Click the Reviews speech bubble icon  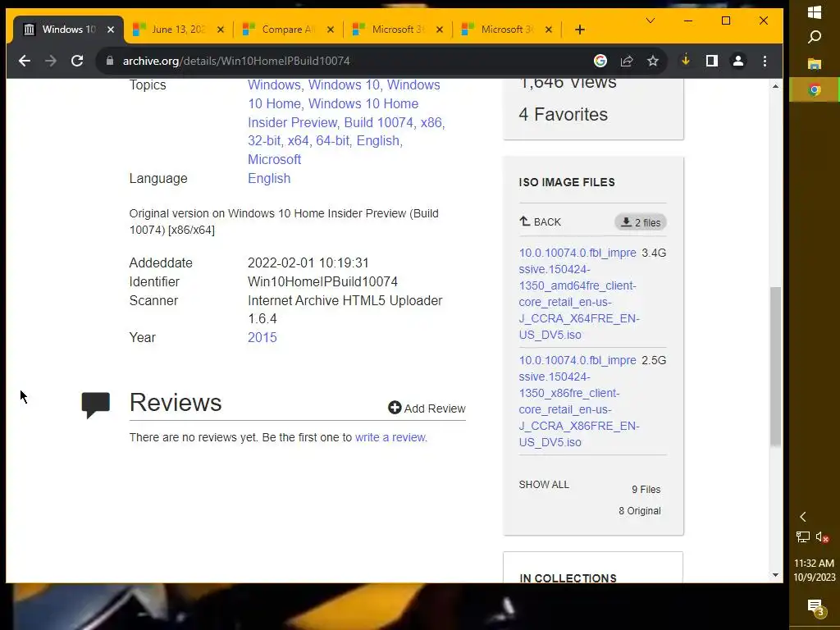[95, 405]
